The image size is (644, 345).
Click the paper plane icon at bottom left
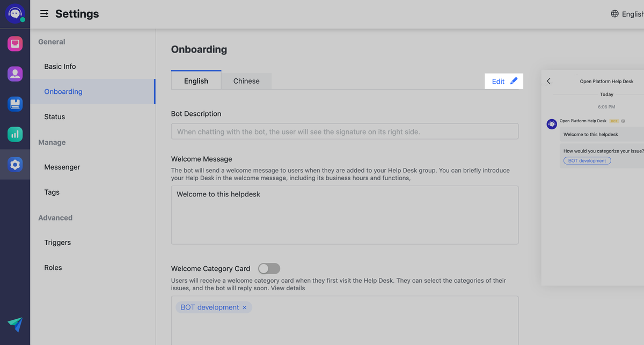pos(15,324)
